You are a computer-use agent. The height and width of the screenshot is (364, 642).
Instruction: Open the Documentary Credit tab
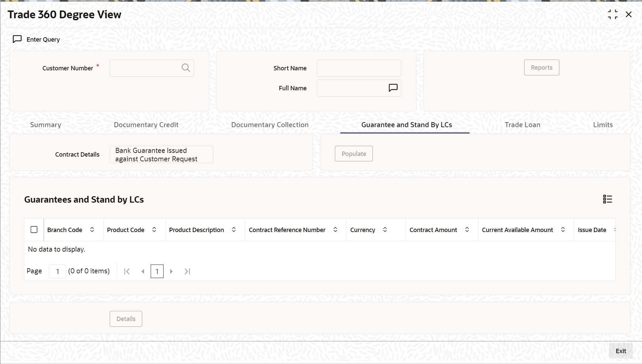146,125
